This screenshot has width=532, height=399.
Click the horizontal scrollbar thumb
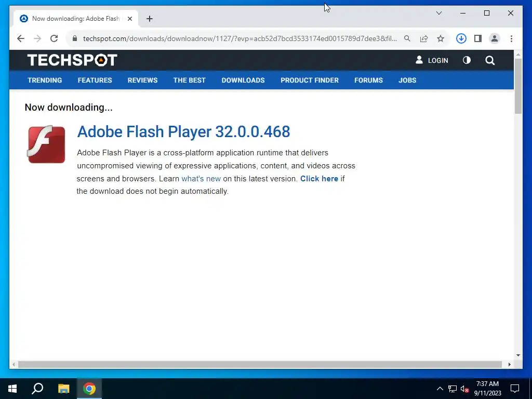pyautogui.click(x=260, y=365)
